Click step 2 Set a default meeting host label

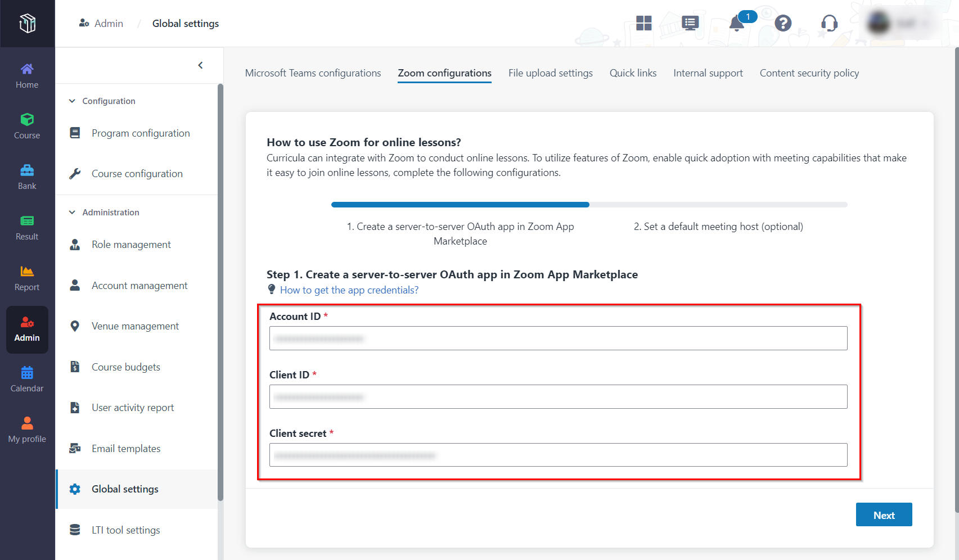point(718,227)
